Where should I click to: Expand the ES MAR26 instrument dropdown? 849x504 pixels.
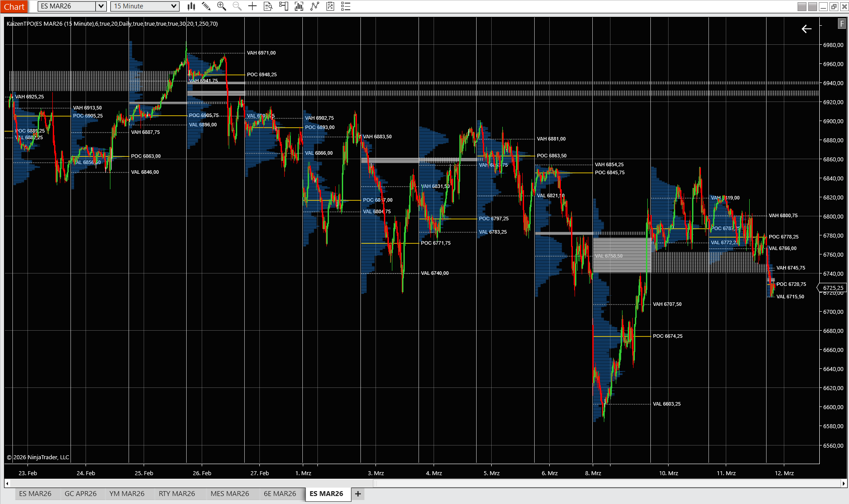101,6
